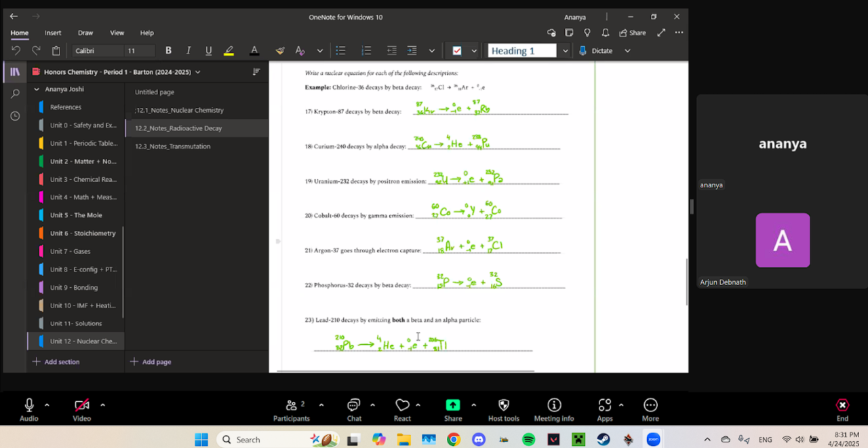Decrease the paragraph indent
Viewport: 868px width, 448px height.
click(392, 51)
